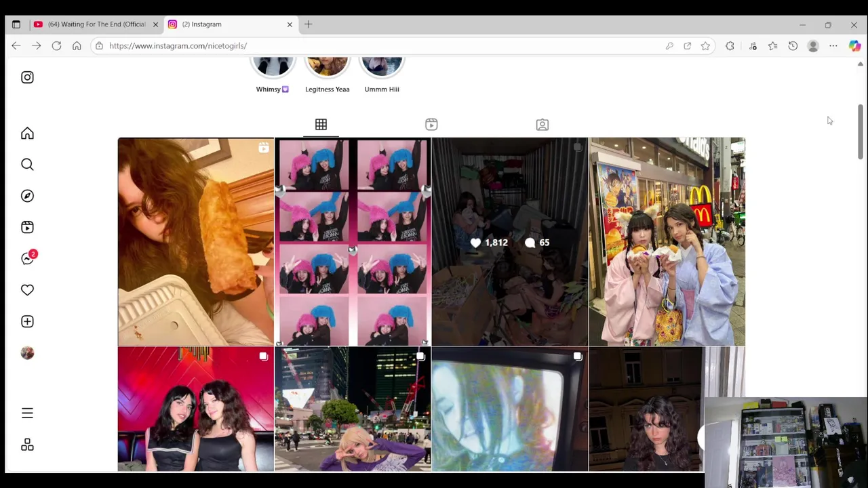868x488 pixels.
Task: Add this page to favorites star
Action: [x=705, y=46]
